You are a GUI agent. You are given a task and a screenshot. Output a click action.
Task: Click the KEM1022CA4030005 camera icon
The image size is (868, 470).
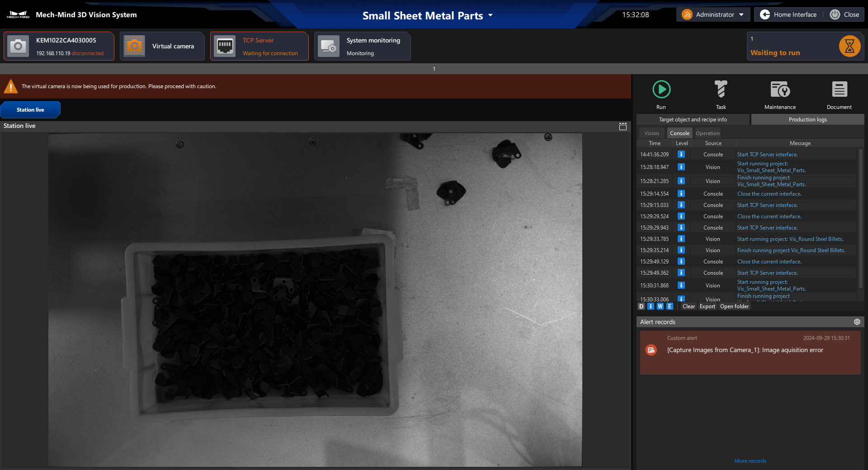tap(19, 46)
